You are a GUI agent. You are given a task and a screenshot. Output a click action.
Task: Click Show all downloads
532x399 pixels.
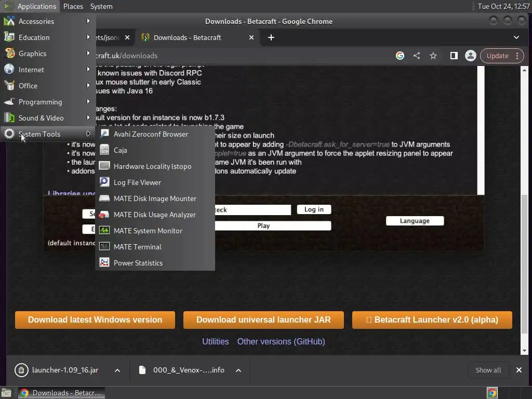click(x=488, y=370)
